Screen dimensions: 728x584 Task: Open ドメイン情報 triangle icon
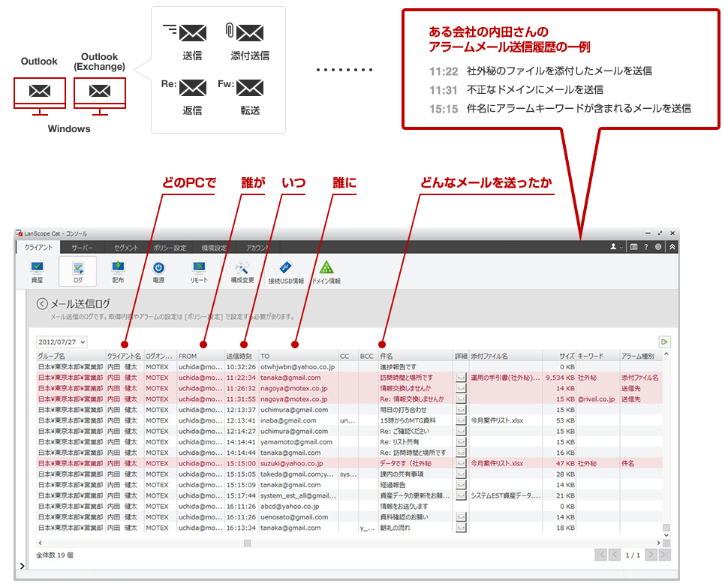(326, 272)
